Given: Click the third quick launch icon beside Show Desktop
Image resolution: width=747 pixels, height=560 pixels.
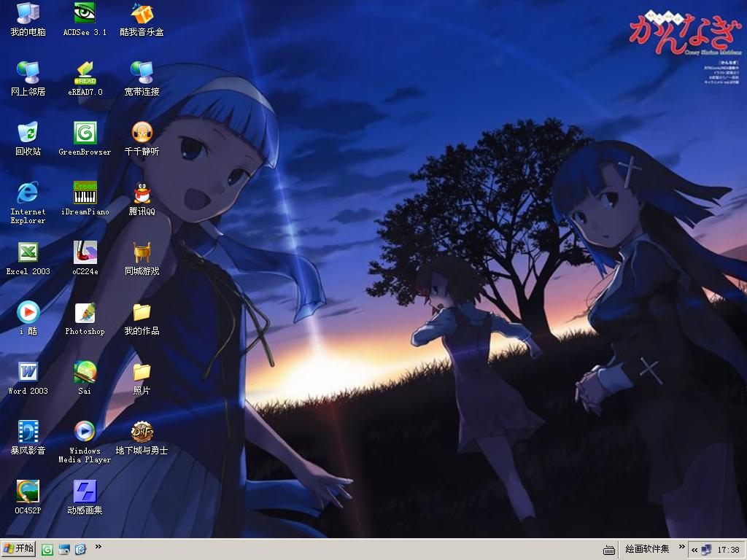Looking at the screenshot, I should coord(80,550).
